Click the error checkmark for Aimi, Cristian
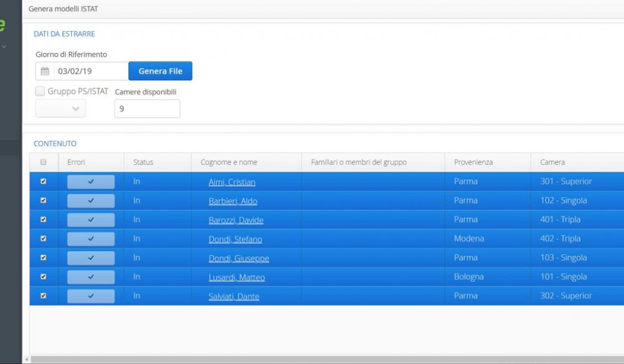This screenshot has height=364, width=624. (x=91, y=182)
